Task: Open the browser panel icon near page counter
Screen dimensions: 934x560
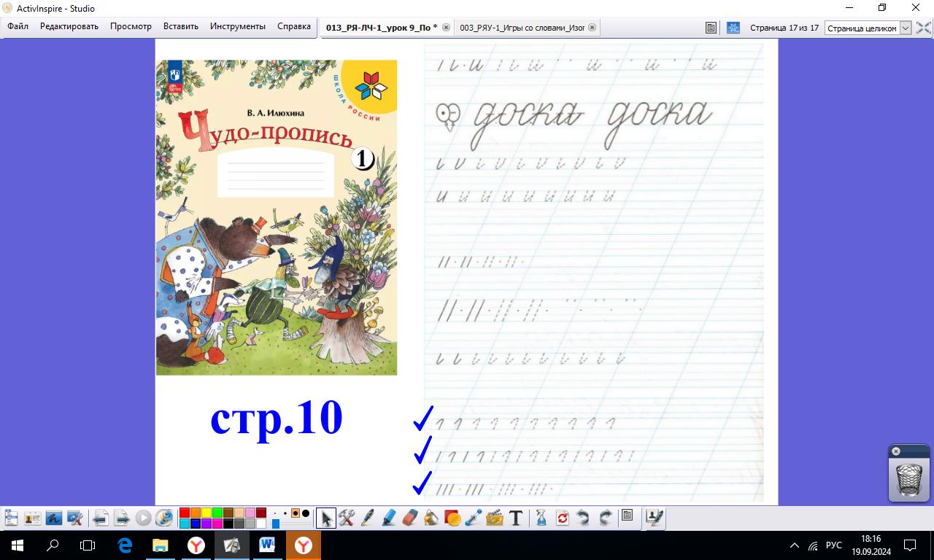Action: pyautogui.click(x=711, y=28)
